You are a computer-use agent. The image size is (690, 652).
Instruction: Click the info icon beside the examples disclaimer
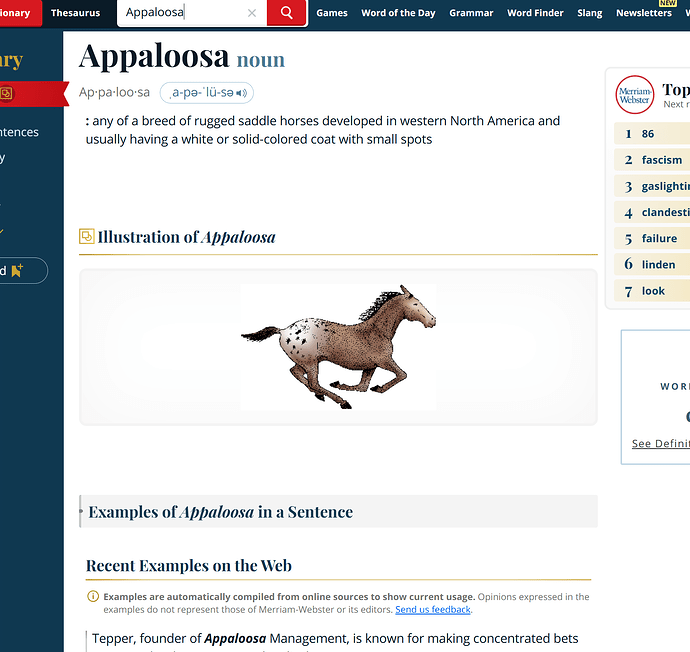coord(93,597)
